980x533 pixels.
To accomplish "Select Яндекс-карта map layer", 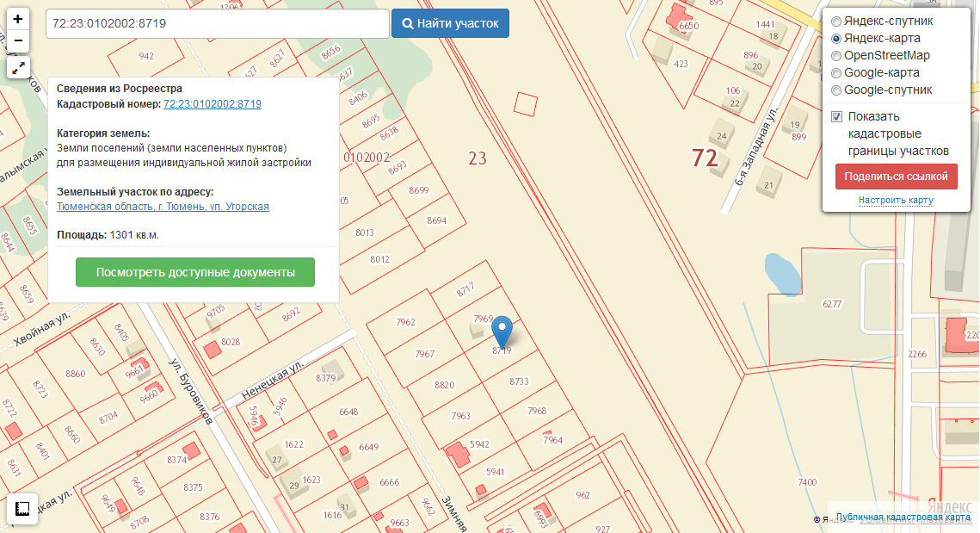I will pyautogui.click(x=836, y=38).
